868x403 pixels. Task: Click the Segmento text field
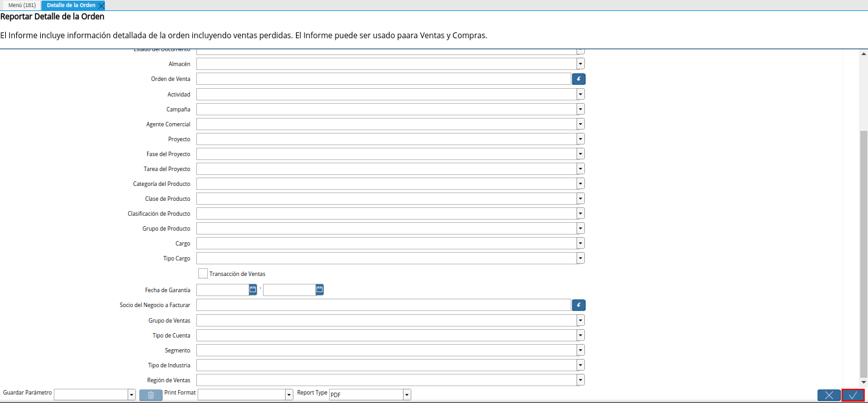point(386,350)
